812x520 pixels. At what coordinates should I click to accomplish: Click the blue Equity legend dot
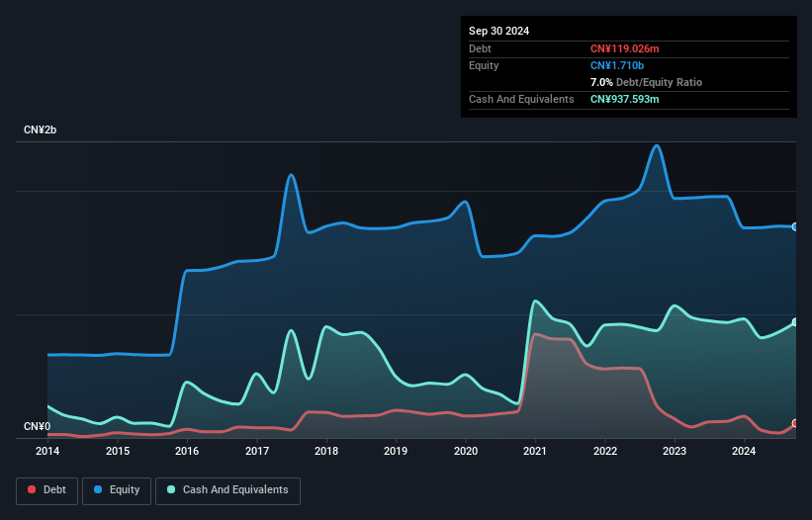click(x=98, y=489)
